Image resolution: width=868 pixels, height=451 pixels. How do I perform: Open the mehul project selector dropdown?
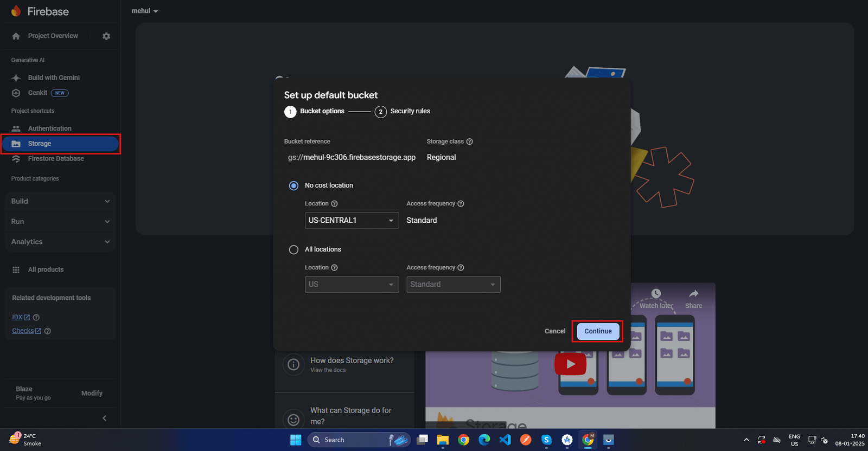pyautogui.click(x=144, y=11)
